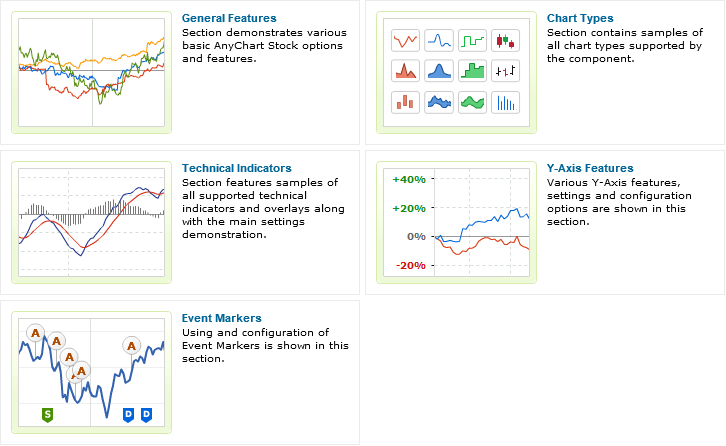The image size is (726, 446).
Task: Click the green S event marker
Action: 47,415
